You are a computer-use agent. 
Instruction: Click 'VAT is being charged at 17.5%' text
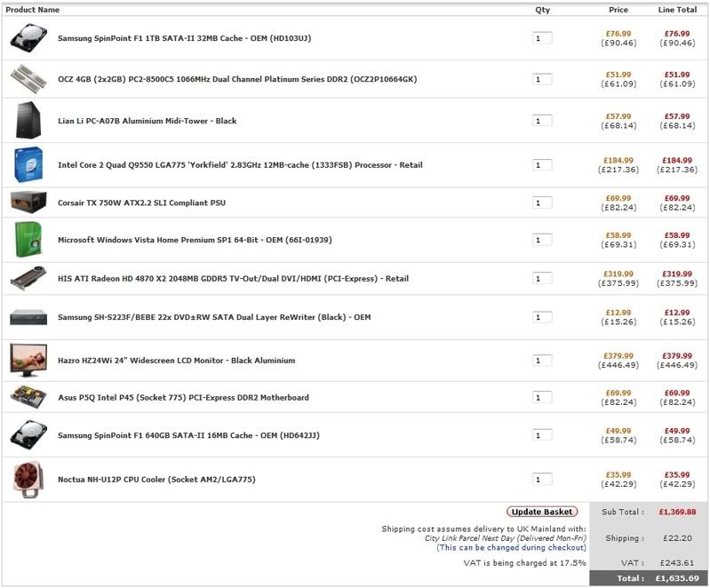(524, 562)
